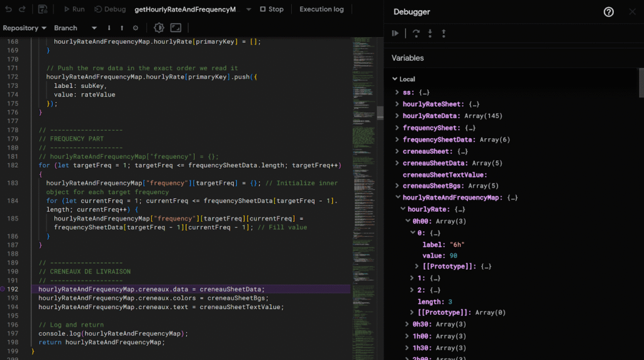
Task: Open the Branch dropdown menu
Action: (x=75, y=28)
